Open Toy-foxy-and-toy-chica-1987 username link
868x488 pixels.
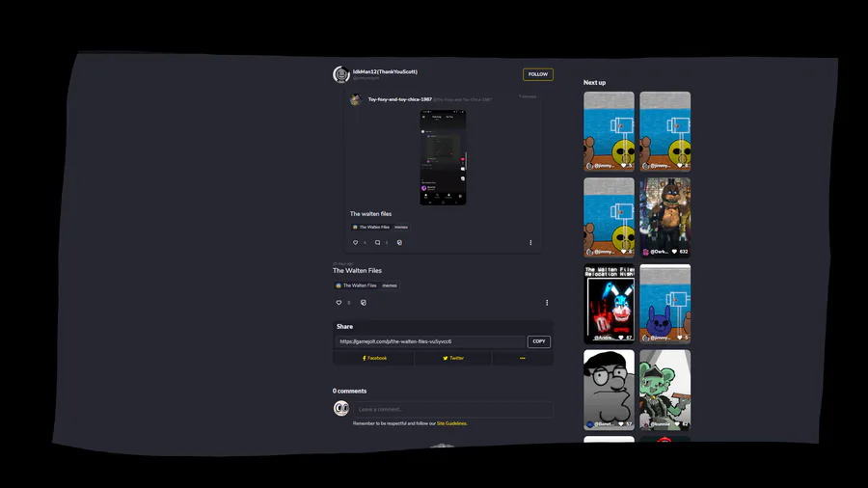coord(399,99)
